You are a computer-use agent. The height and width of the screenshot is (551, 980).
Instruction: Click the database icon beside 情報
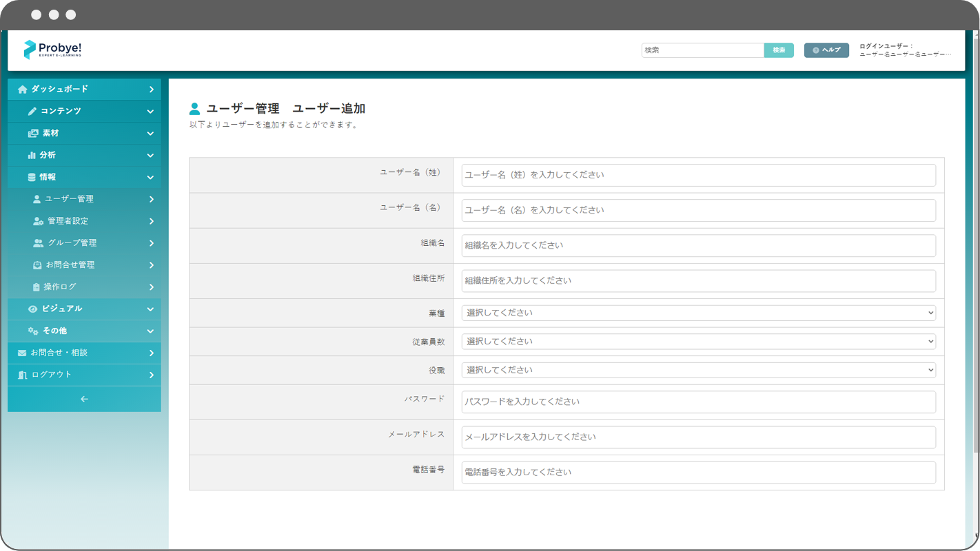click(x=32, y=178)
